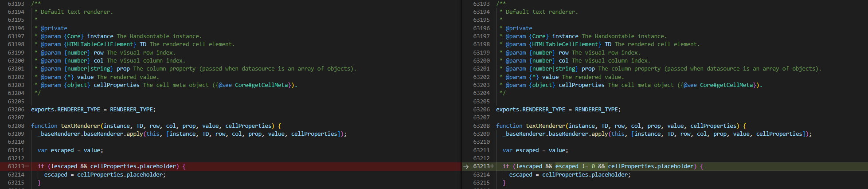868x189 pixels.
Task: Click line number 63213 in the left pane
Action: click(16, 166)
